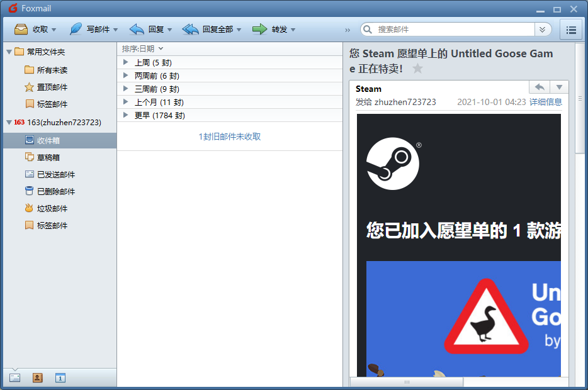The height and width of the screenshot is (390, 588).
Task: Open 标签邮件 under the 163 account
Action: pyautogui.click(x=60, y=225)
